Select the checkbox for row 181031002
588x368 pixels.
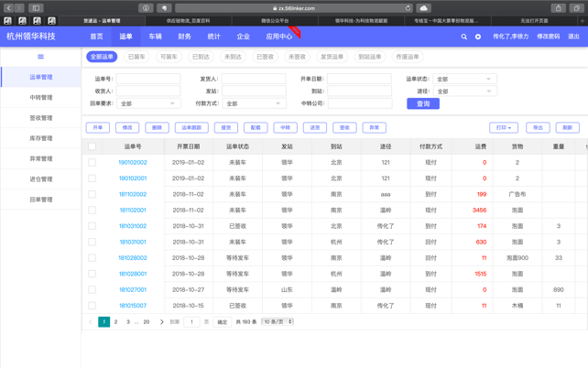coord(93,226)
